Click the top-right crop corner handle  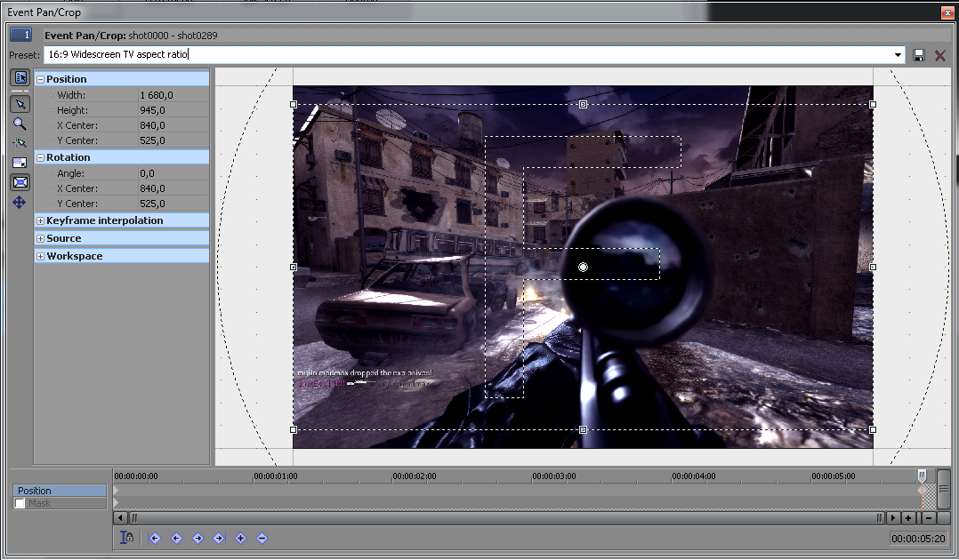pyautogui.click(x=873, y=105)
